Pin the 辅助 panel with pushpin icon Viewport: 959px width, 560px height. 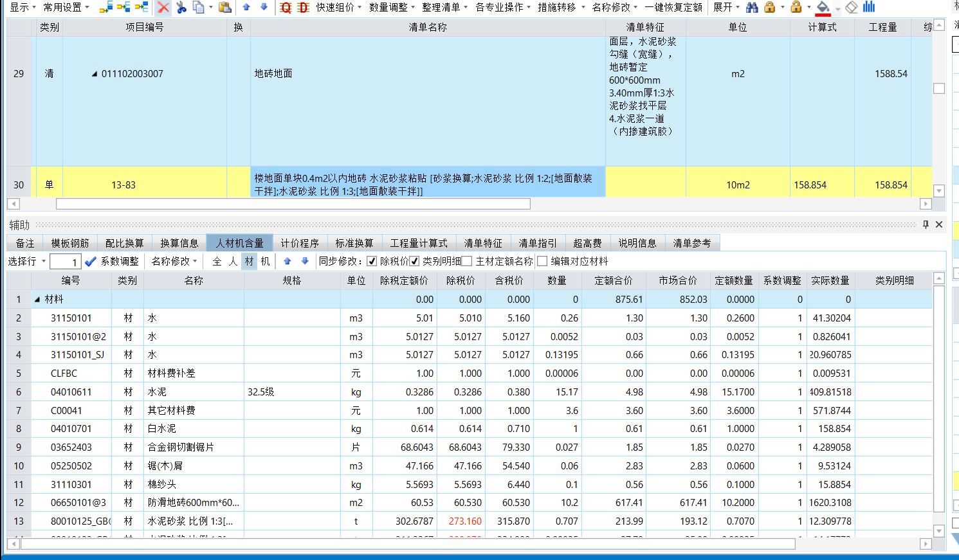926,224
